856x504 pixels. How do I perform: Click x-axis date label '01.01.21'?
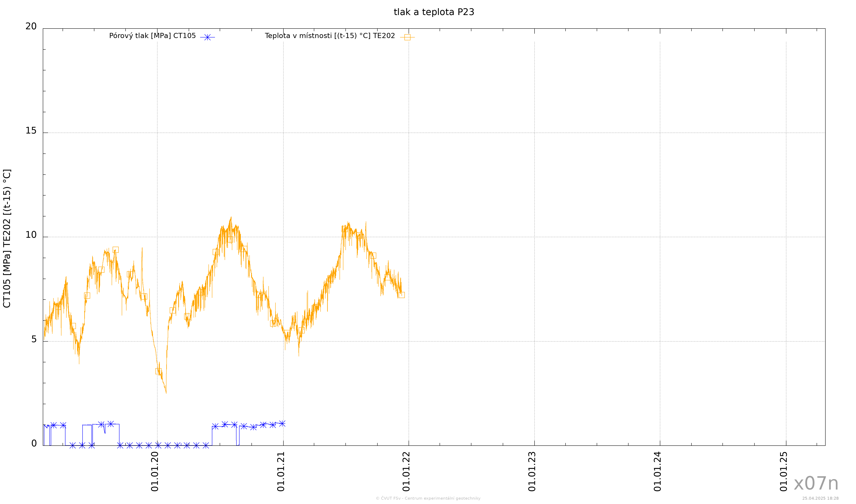coord(281,471)
